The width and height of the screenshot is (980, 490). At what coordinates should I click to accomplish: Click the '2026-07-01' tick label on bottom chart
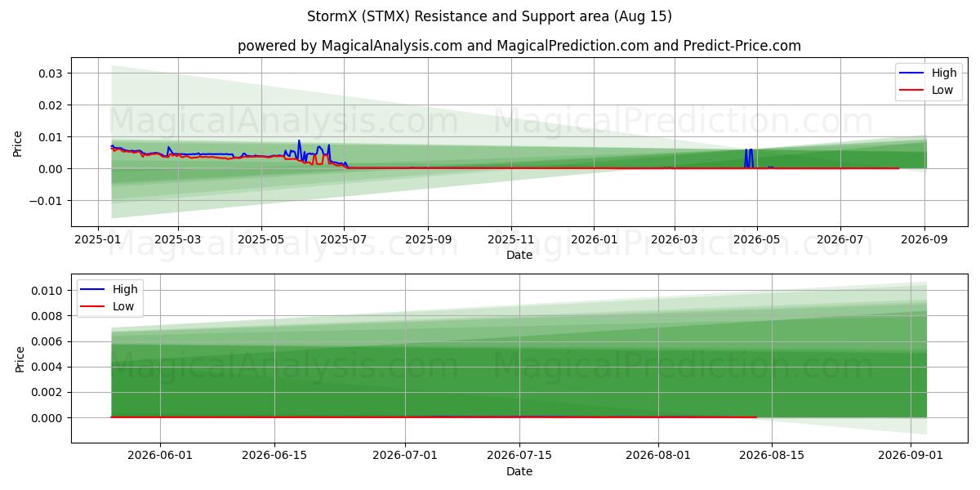point(405,456)
